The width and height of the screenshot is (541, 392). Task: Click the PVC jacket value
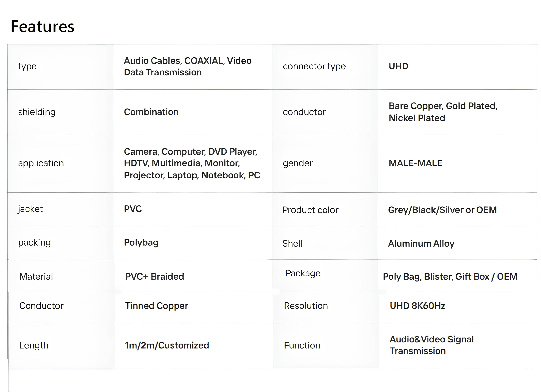click(x=133, y=209)
